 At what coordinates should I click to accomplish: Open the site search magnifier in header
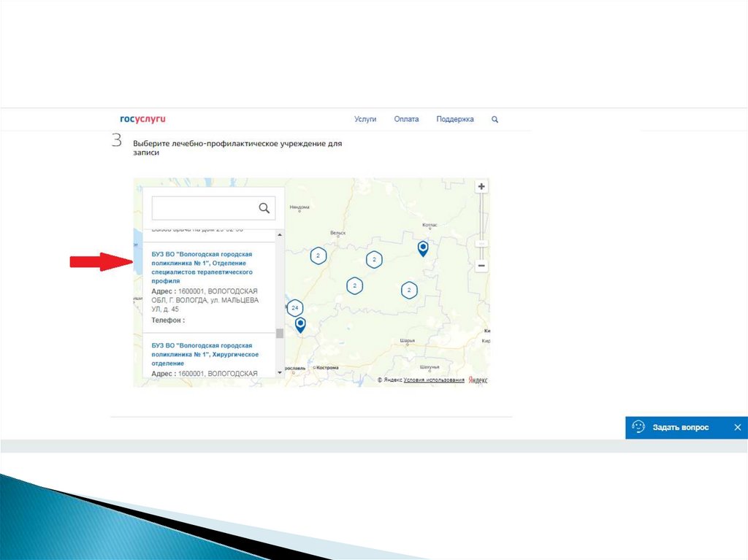[x=495, y=120]
